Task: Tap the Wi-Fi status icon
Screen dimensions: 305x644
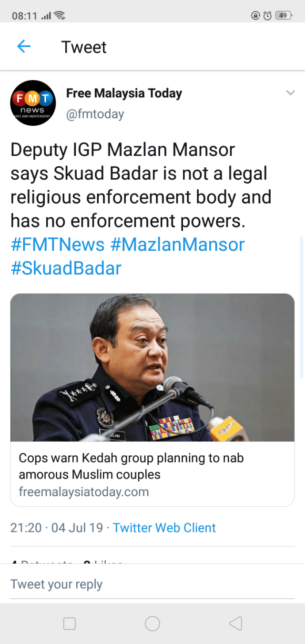Action: pyautogui.click(x=60, y=16)
